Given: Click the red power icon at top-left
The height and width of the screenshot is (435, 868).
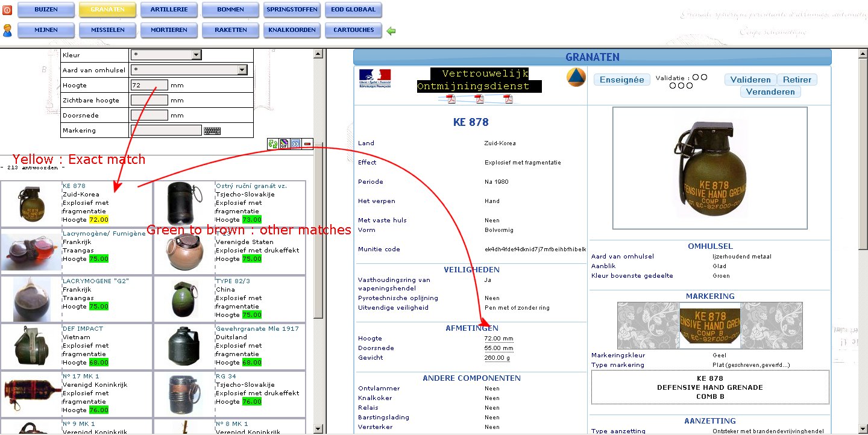Looking at the screenshot, I should (7, 10).
